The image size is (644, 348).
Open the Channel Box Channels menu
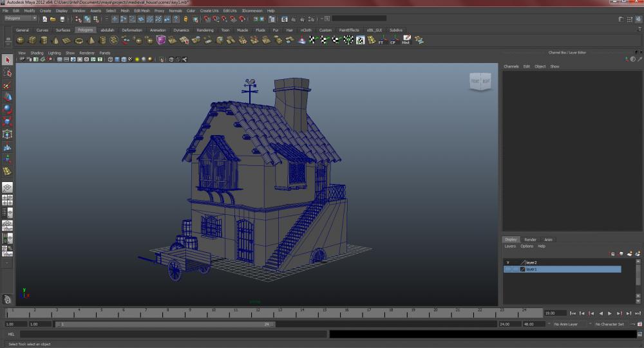[x=511, y=66]
